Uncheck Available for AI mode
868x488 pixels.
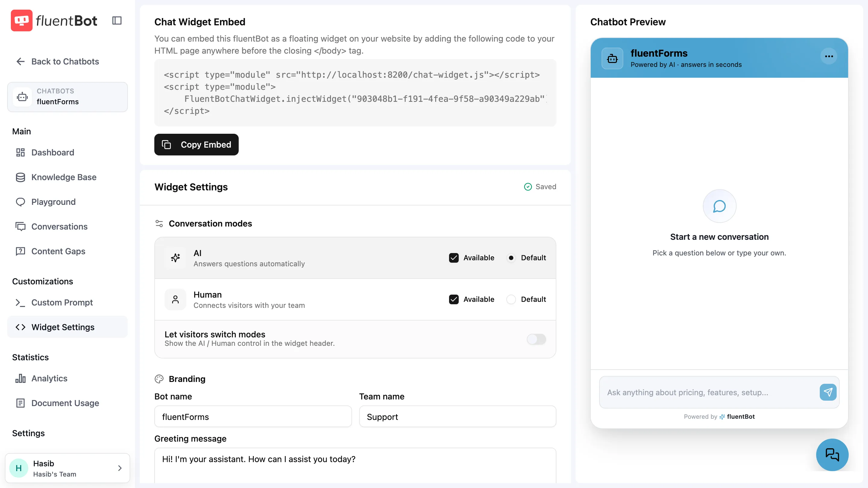tap(454, 258)
